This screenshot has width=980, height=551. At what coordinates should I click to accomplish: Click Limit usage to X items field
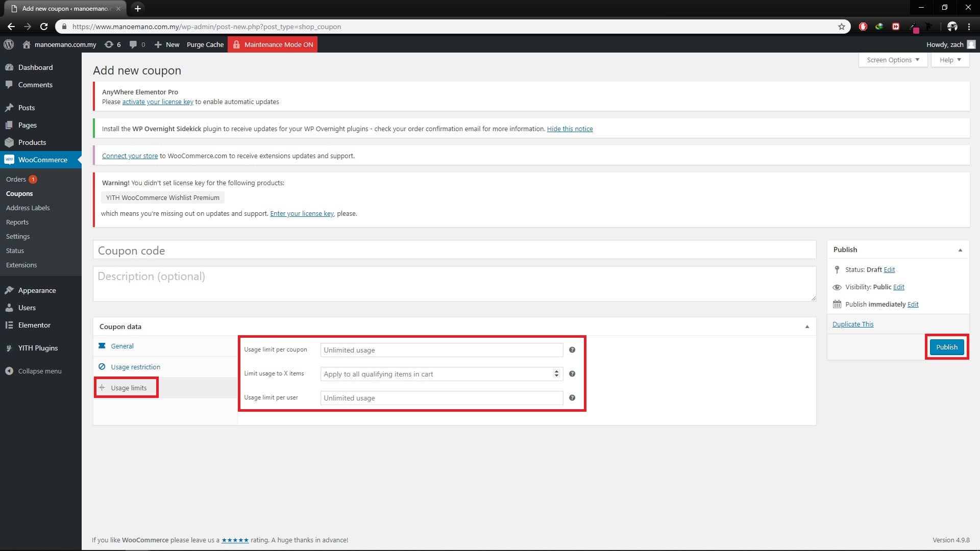tap(442, 374)
